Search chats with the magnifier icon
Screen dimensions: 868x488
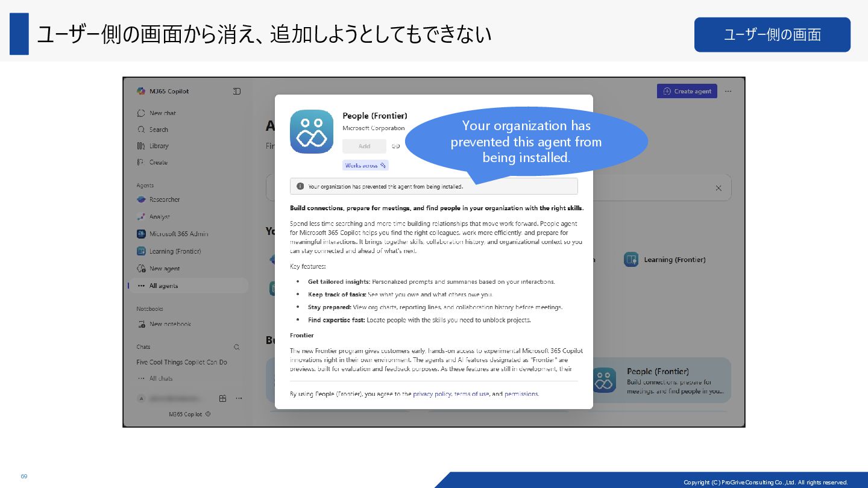237,347
